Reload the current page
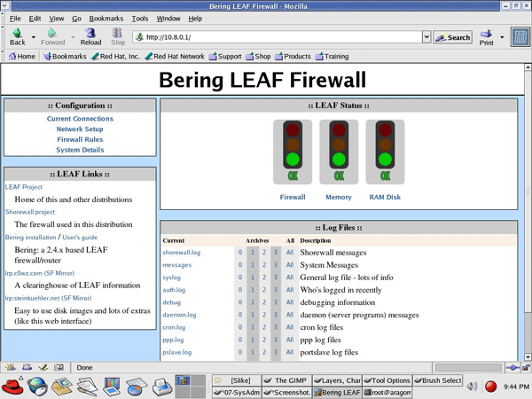This screenshot has height=399, width=532. 90,35
